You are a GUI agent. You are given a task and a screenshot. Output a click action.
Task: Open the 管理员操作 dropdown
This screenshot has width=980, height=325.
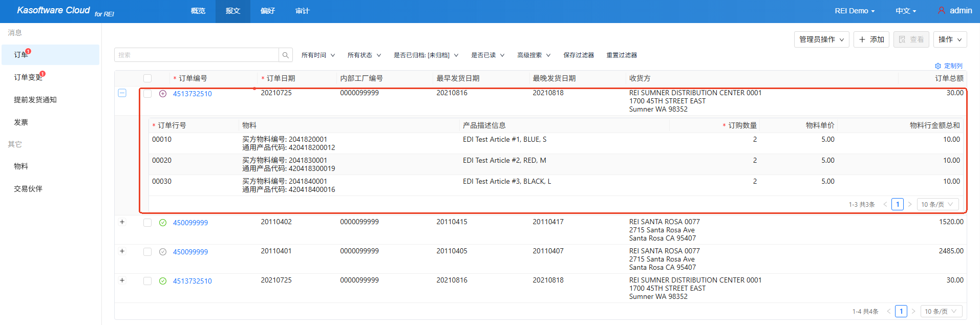point(821,39)
